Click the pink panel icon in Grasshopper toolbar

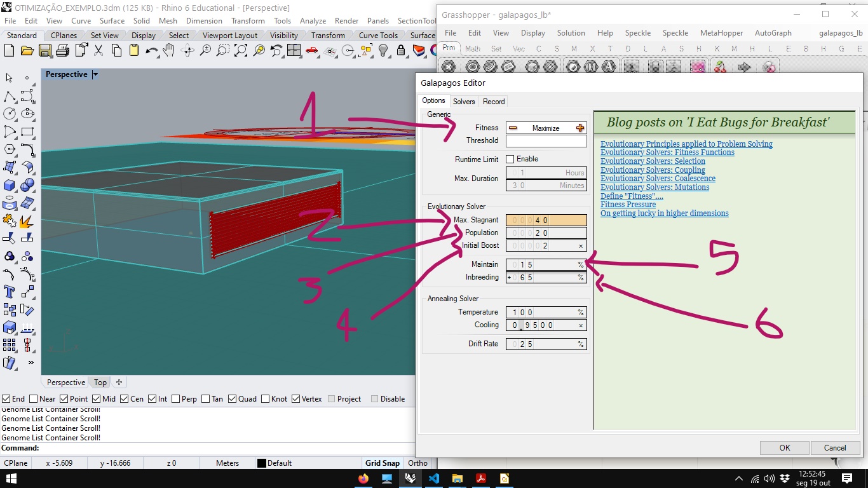698,67
